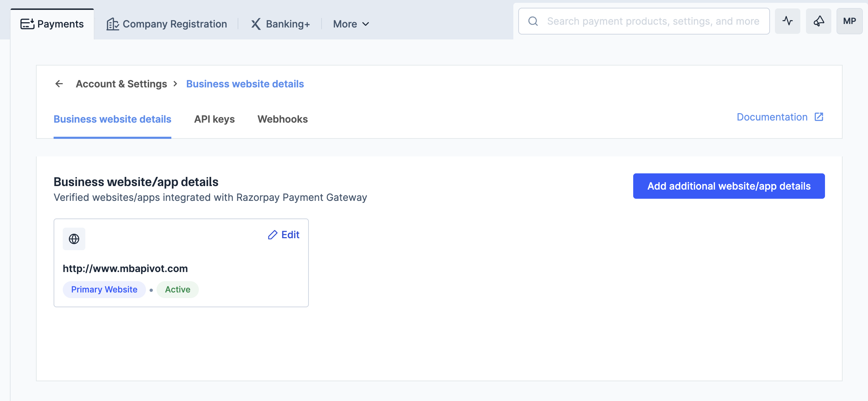Click the breadcrumb chevron after Account & Settings
Screen dimensions: 868x401
pos(175,84)
